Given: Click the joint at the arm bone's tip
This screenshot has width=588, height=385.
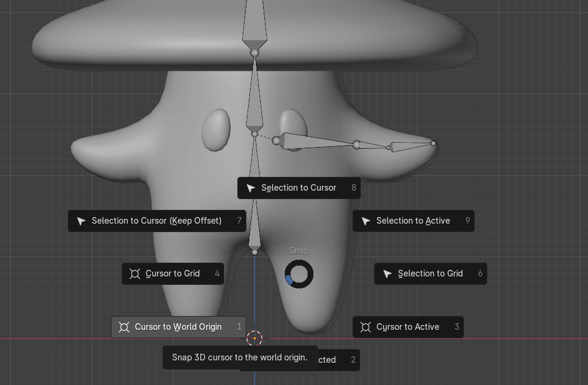Looking at the screenshot, I should tap(433, 143).
